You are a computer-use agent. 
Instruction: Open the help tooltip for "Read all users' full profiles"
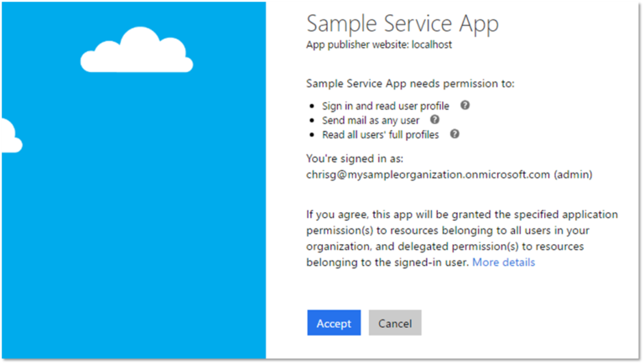[x=454, y=133]
